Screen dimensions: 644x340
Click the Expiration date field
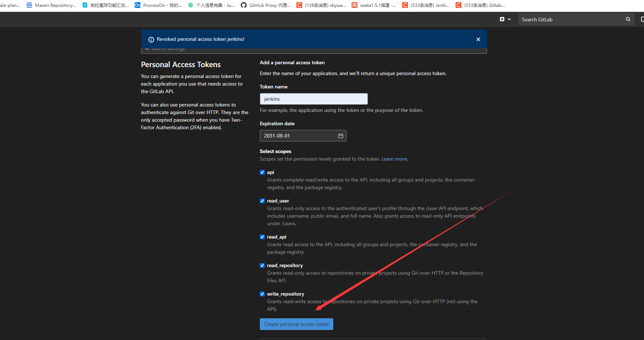303,136
